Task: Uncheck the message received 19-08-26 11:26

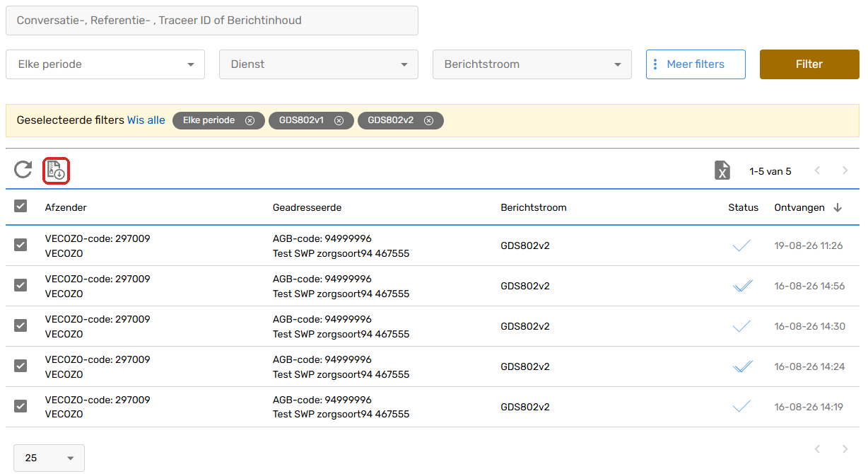Action: tap(20, 245)
